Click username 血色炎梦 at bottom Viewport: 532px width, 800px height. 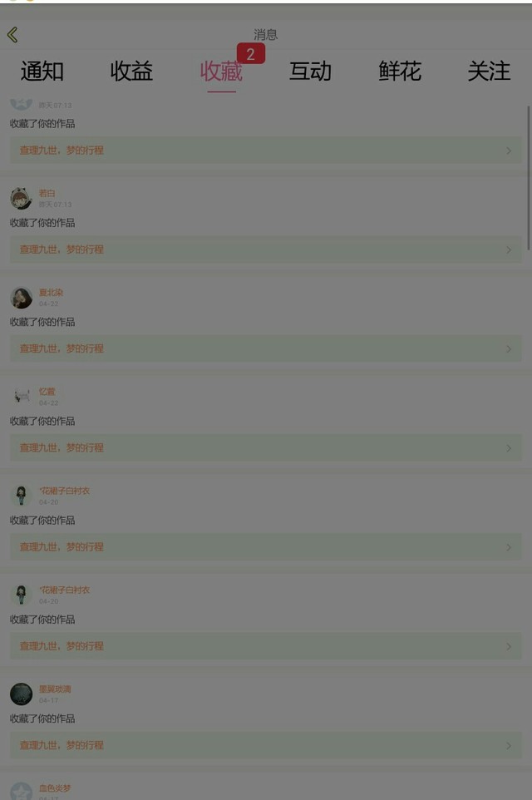tap(55, 788)
